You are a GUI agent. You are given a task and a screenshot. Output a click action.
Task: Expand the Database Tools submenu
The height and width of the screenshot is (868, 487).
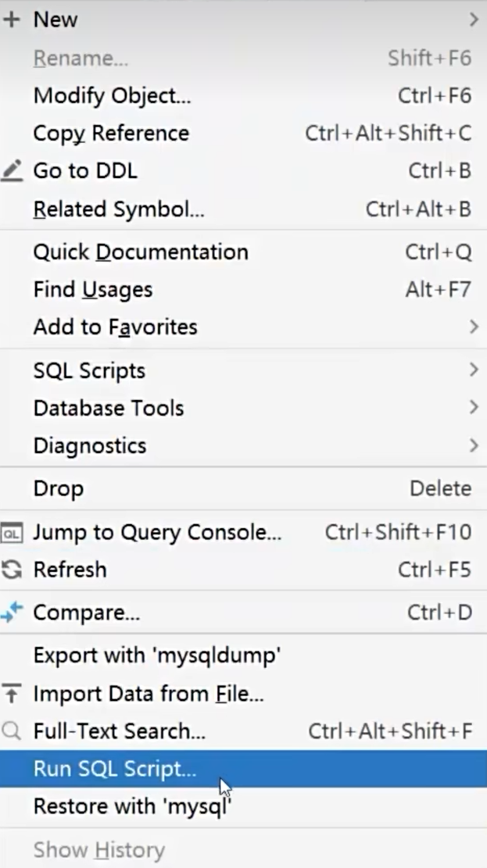point(476,407)
